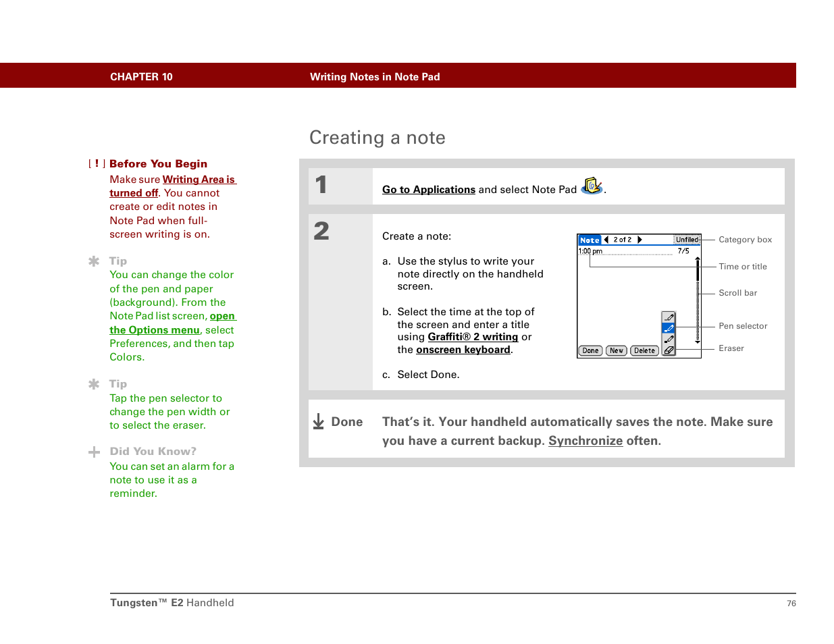This screenshot has width=834, height=644.
Task: Click the 'Creating a note' heading
Action: (x=377, y=138)
